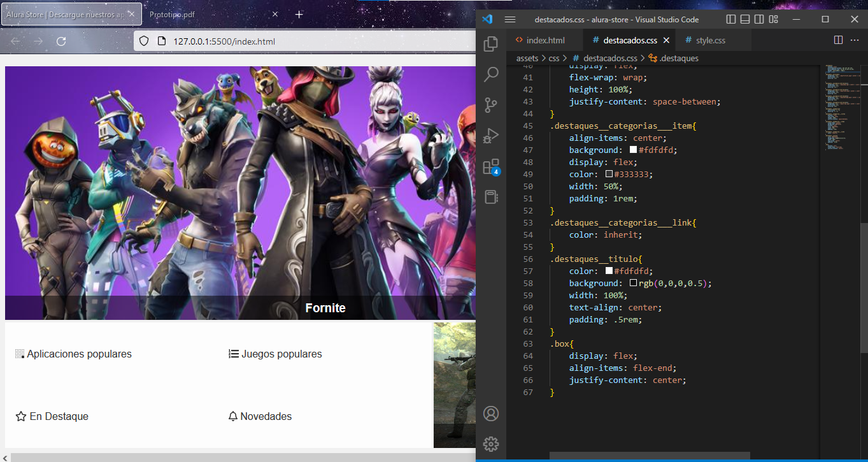
Task: Close the Prototipo.pdf browser tab
Action: 275,14
